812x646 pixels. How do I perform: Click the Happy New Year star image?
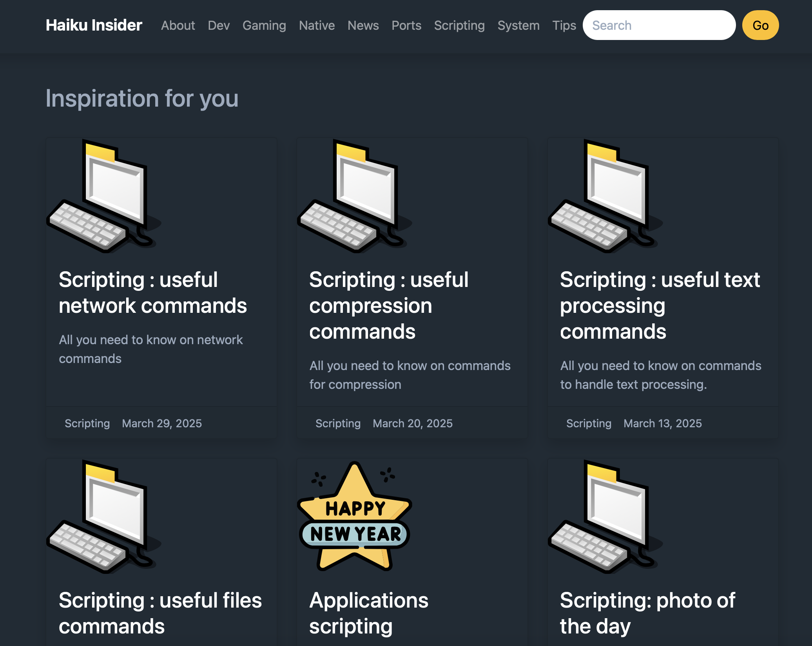pyautogui.click(x=355, y=516)
